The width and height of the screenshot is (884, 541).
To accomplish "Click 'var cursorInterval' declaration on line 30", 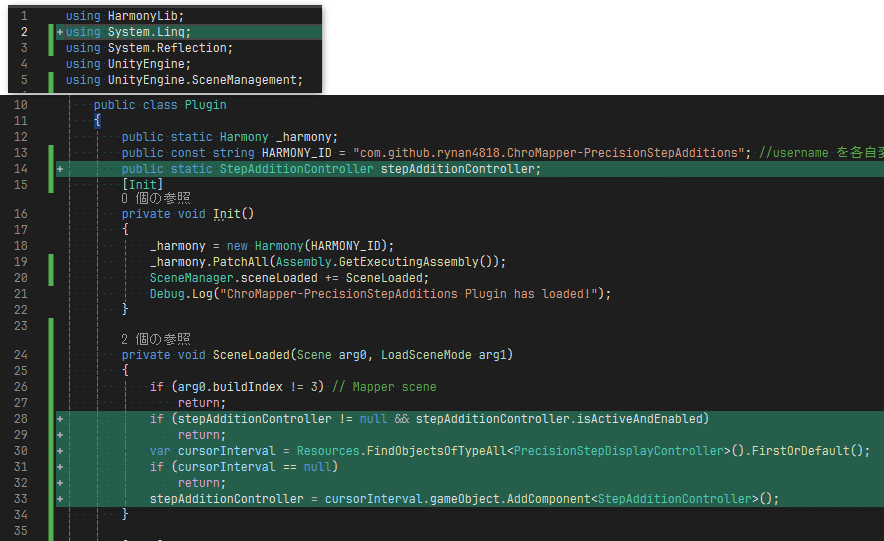I will [213, 451].
